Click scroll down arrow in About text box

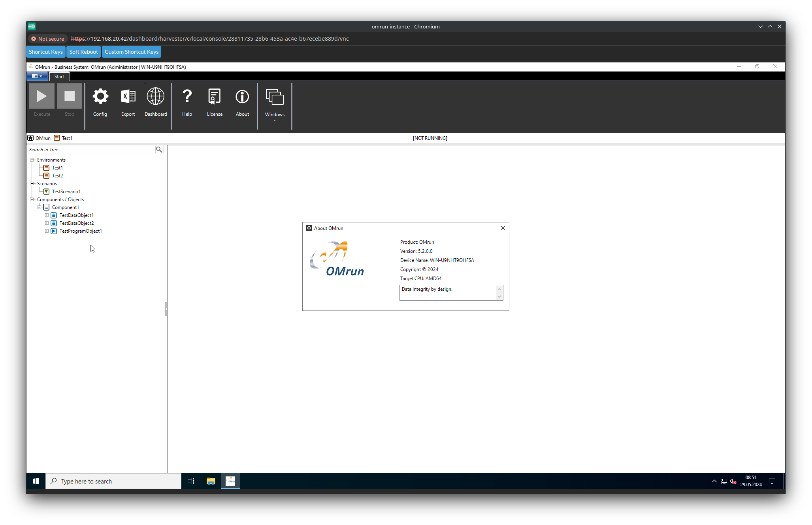(499, 297)
